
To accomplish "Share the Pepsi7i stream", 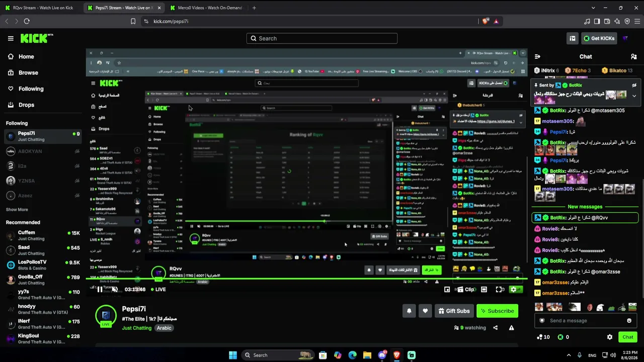I will (495, 328).
